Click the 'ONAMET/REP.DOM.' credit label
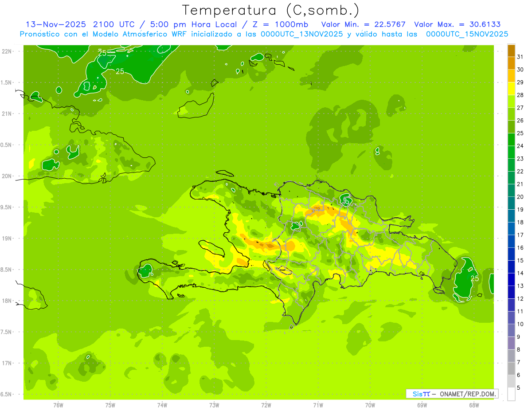This screenshot has width=532, height=411. (468, 394)
